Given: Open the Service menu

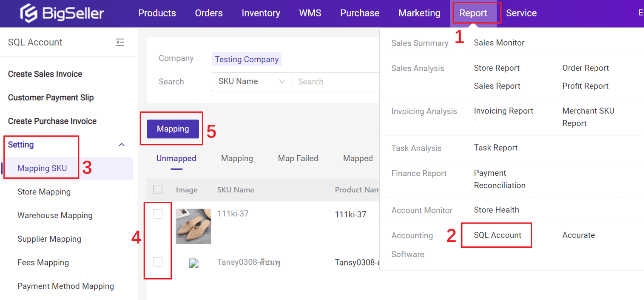Looking at the screenshot, I should (x=521, y=13).
